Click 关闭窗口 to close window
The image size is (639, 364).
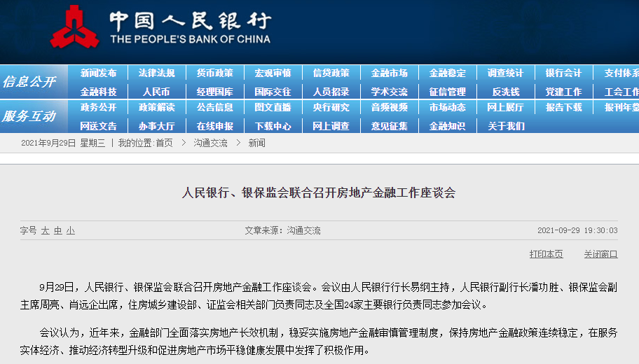click(x=600, y=254)
